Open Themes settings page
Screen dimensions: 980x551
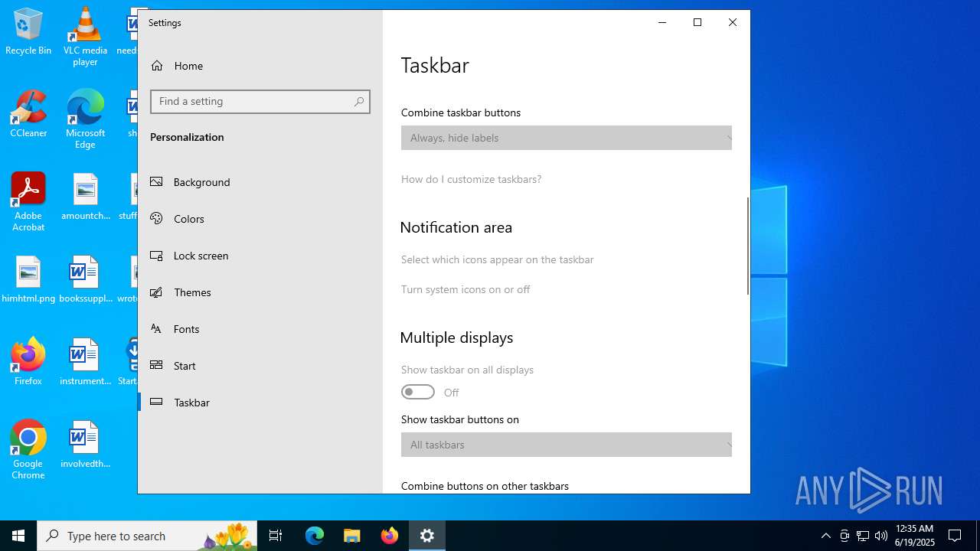pos(260,292)
